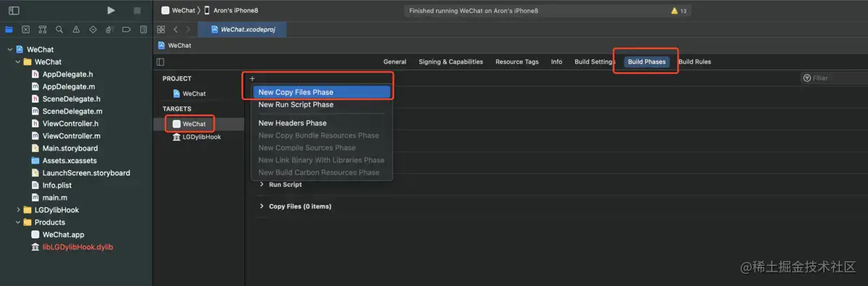
Task: Expand the Copy Files phase
Action: coord(262,206)
